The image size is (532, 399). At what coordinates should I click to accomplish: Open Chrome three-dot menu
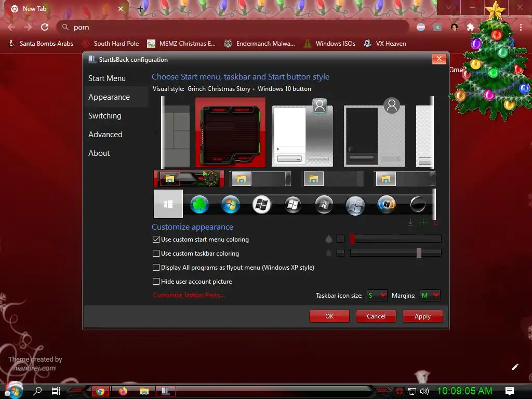tap(521, 27)
